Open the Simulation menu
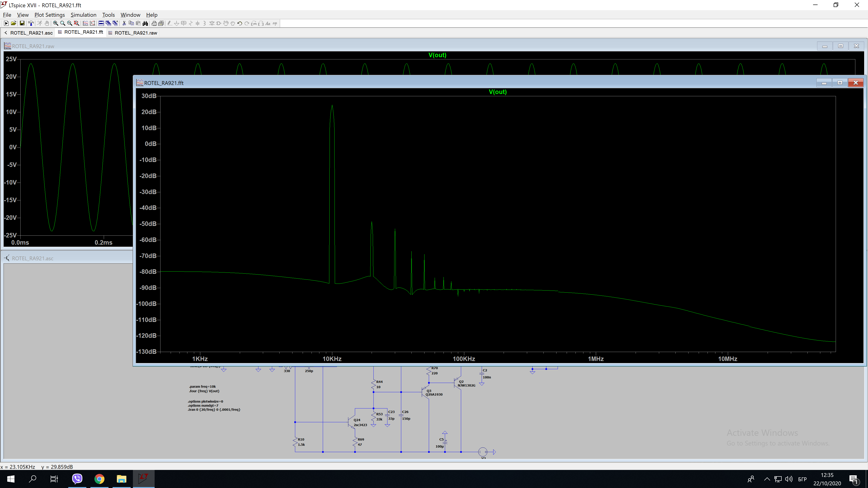 (84, 15)
